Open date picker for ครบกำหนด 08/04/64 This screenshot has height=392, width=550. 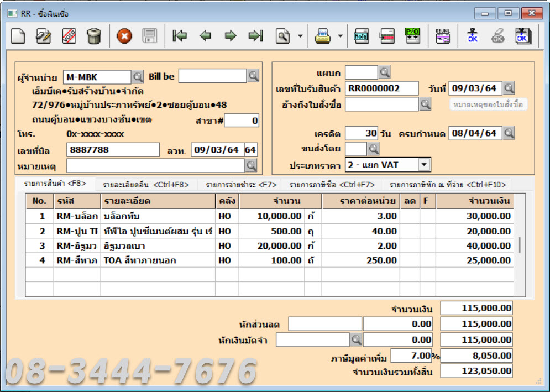[x=509, y=133]
